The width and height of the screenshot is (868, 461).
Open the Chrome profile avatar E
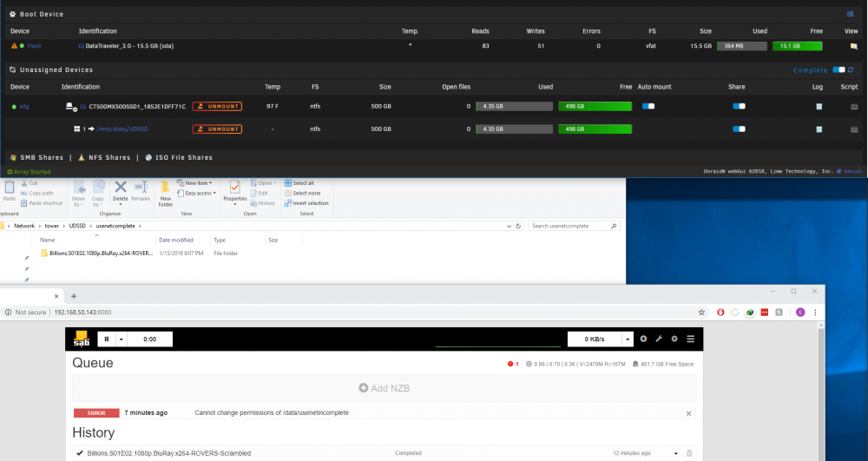pyautogui.click(x=800, y=313)
